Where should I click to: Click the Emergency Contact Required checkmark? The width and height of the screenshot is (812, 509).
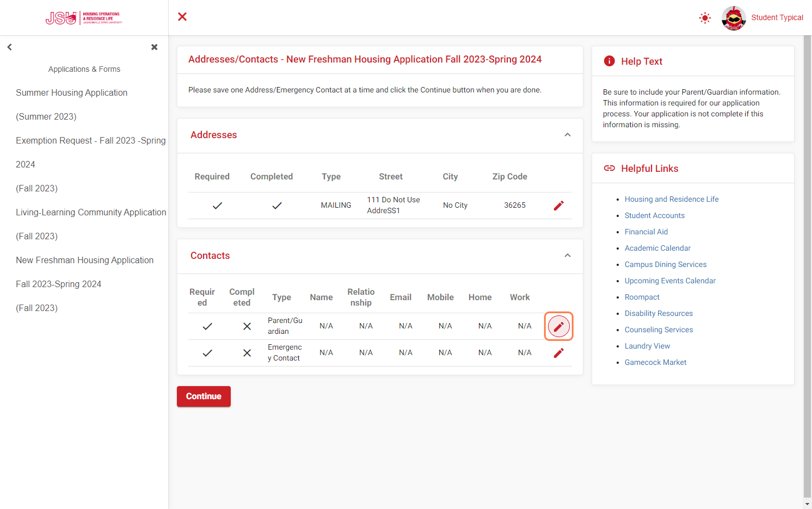pyautogui.click(x=207, y=353)
